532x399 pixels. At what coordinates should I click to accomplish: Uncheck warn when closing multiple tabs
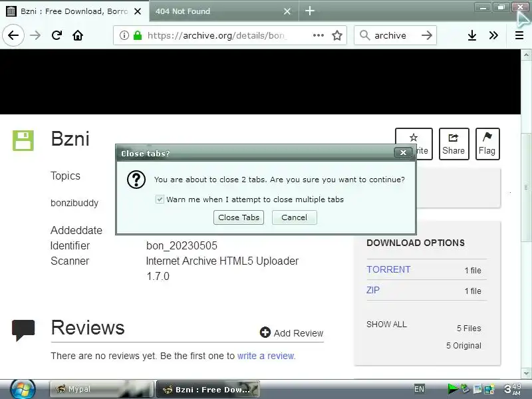[160, 199]
